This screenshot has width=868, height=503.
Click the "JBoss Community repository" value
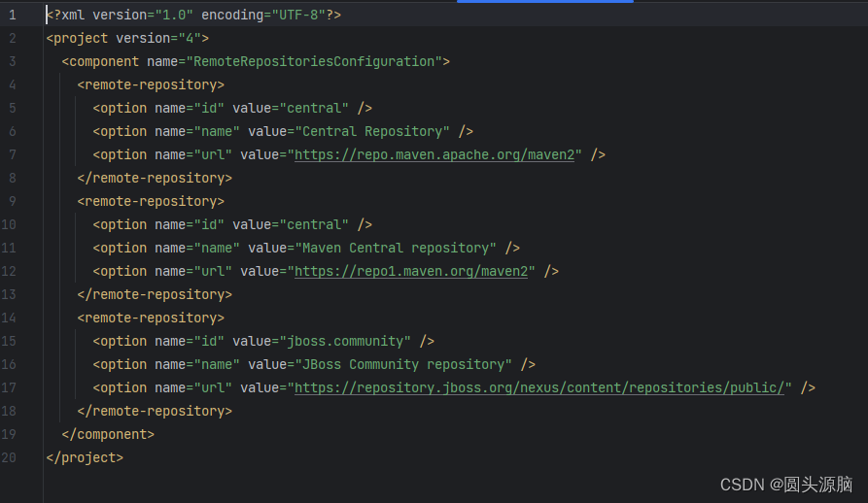click(x=403, y=365)
